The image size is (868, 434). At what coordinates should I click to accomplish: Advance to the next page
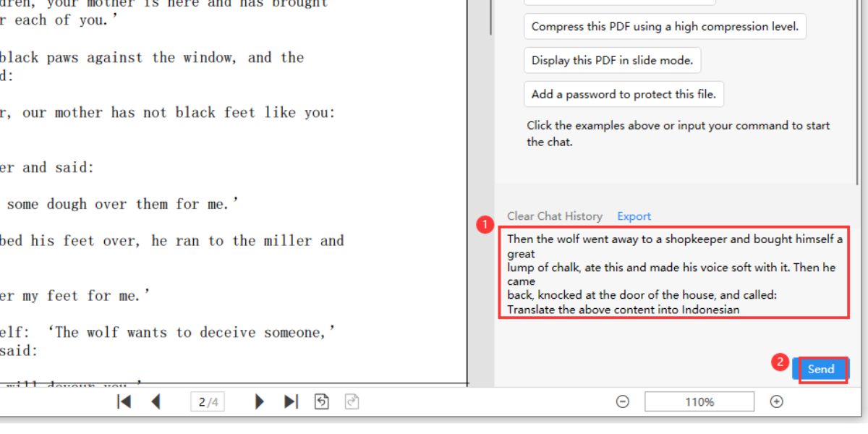258,401
